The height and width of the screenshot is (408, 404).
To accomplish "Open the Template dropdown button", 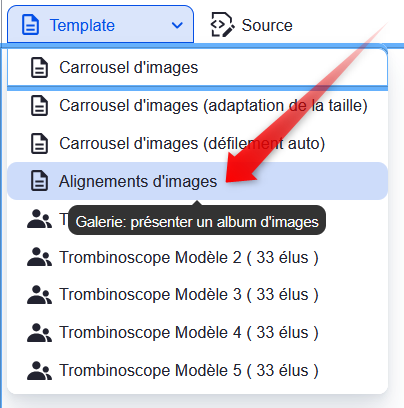I will 100,24.
